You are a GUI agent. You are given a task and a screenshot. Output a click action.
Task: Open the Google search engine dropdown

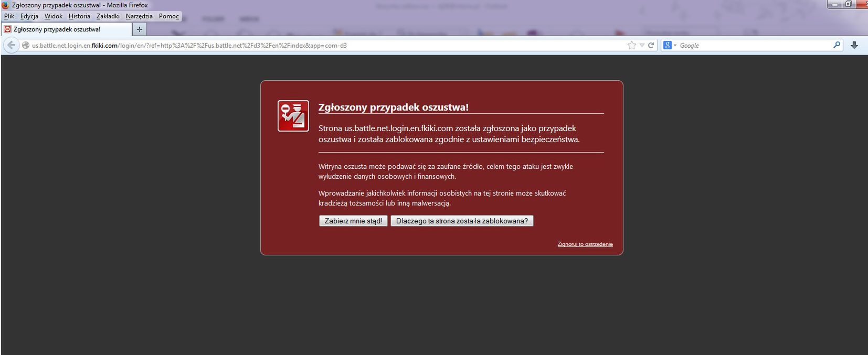coord(670,46)
